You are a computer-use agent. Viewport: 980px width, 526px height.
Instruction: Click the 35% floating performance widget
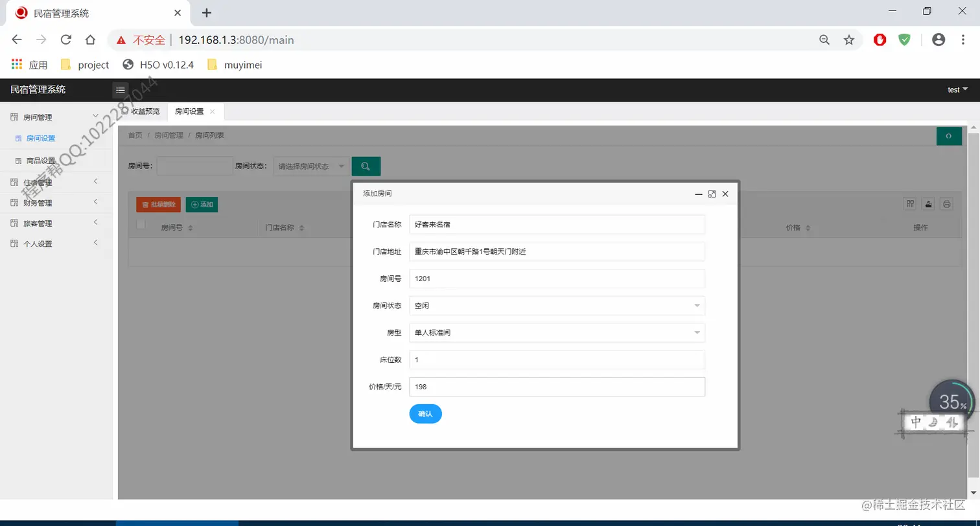tap(951, 402)
